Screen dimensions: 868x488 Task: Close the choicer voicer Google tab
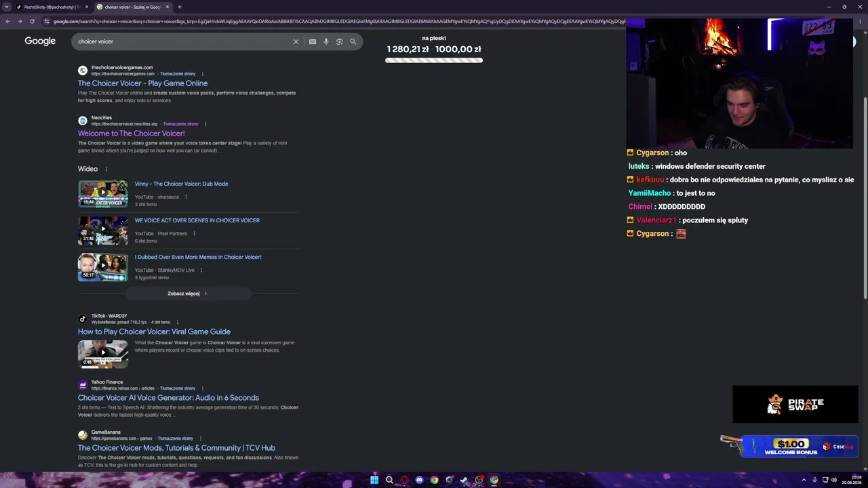coord(167,7)
